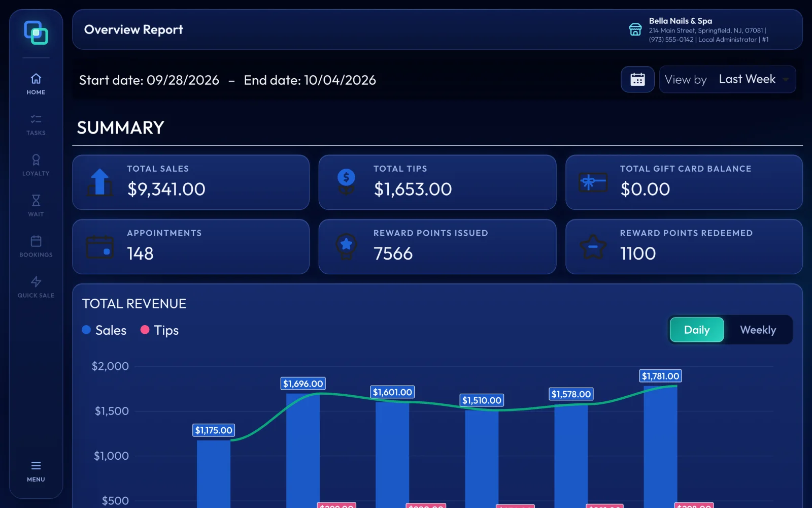This screenshot has width=812, height=508.
Task: Click the $1,696.00 bar label
Action: [x=303, y=384]
